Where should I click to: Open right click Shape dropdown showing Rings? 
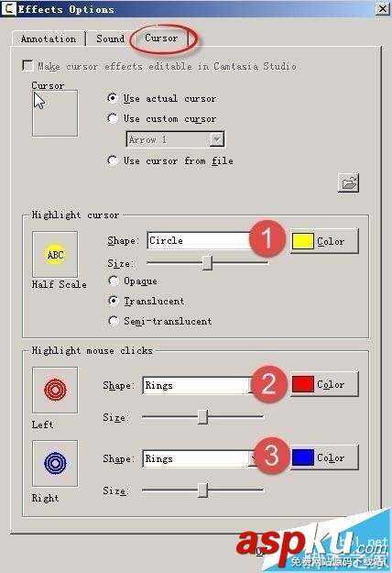tap(199, 458)
